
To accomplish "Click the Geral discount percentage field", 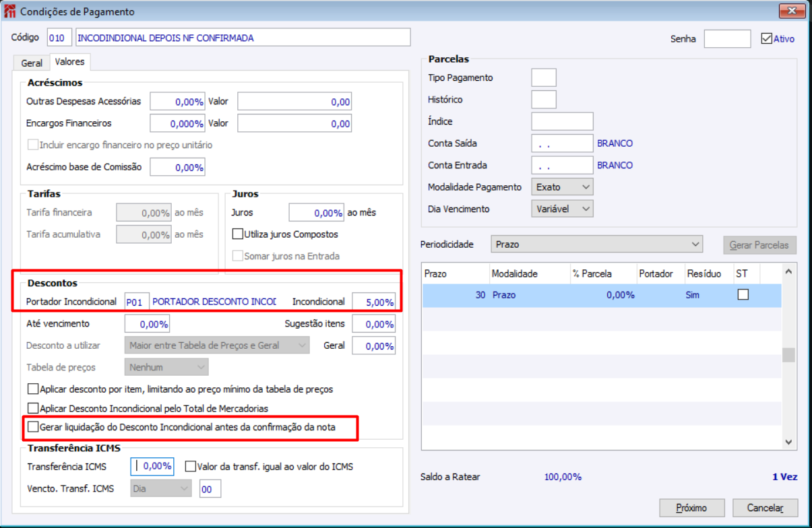I will (374, 345).
